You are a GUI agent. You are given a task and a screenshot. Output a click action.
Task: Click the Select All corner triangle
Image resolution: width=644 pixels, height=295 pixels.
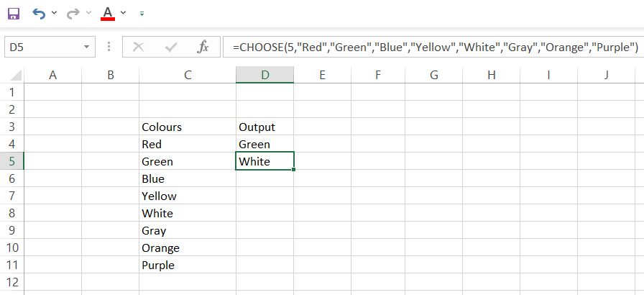click(12, 75)
